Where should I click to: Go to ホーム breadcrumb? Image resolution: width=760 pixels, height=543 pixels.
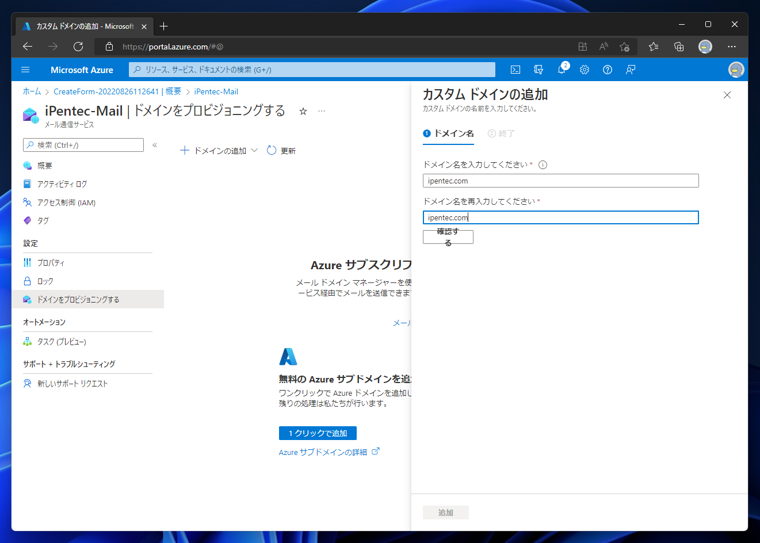[32, 92]
